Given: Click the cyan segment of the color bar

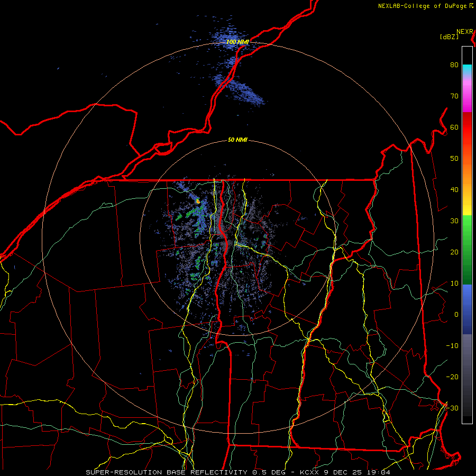Looking at the screenshot, I should tap(467, 70).
